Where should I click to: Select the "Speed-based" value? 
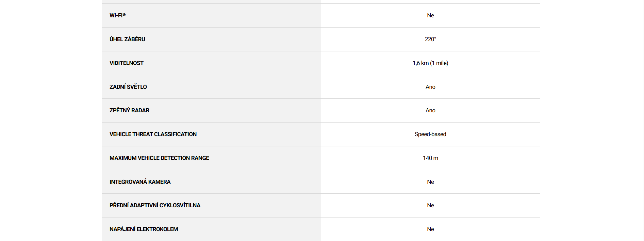tap(430, 134)
